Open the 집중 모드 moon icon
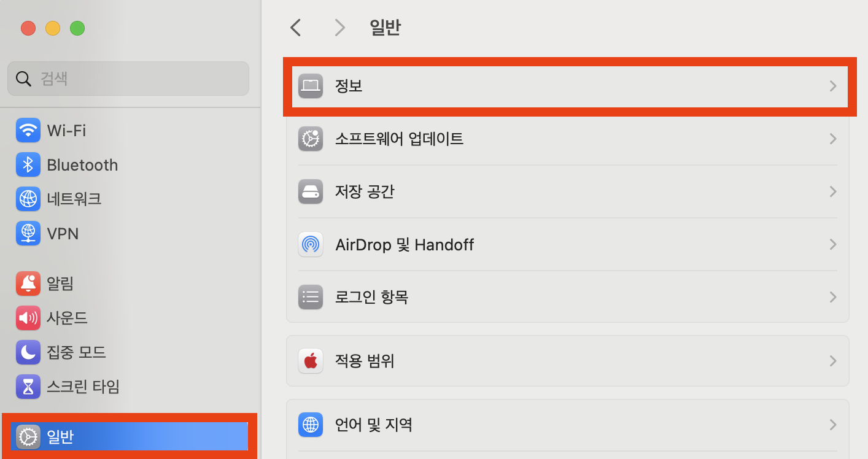The height and width of the screenshot is (459, 868). coord(28,352)
